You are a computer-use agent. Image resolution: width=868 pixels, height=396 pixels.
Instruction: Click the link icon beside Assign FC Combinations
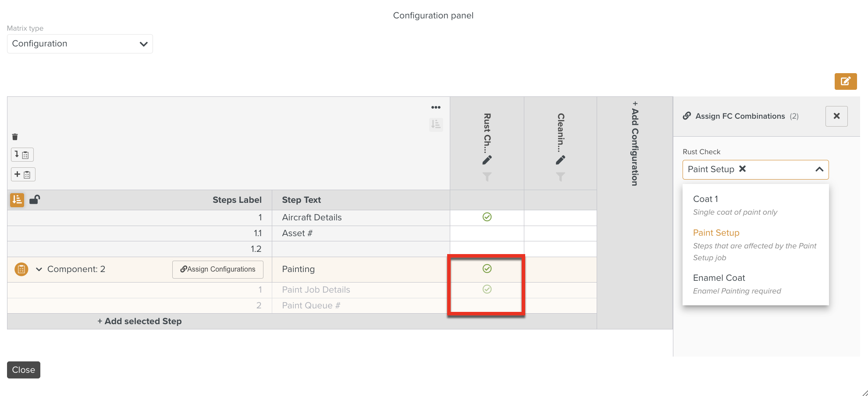pos(687,116)
